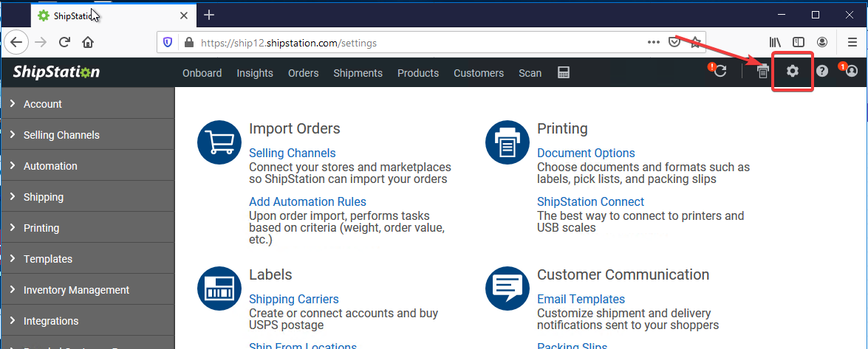This screenshot has width=868, height=349.
Task: Click the Customer Communication chat icon
Action: 508,288
